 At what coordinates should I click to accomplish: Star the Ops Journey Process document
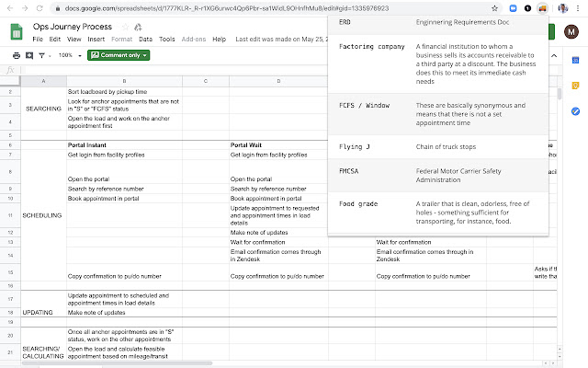pyautogui.click(x=125, y=27)
